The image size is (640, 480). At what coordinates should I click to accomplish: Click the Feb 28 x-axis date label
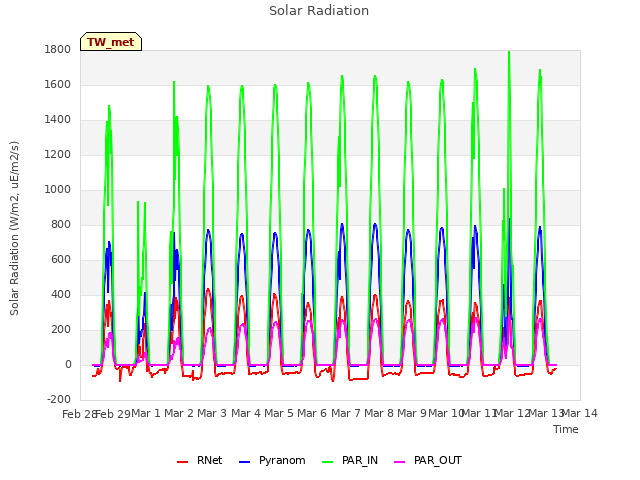79,414
